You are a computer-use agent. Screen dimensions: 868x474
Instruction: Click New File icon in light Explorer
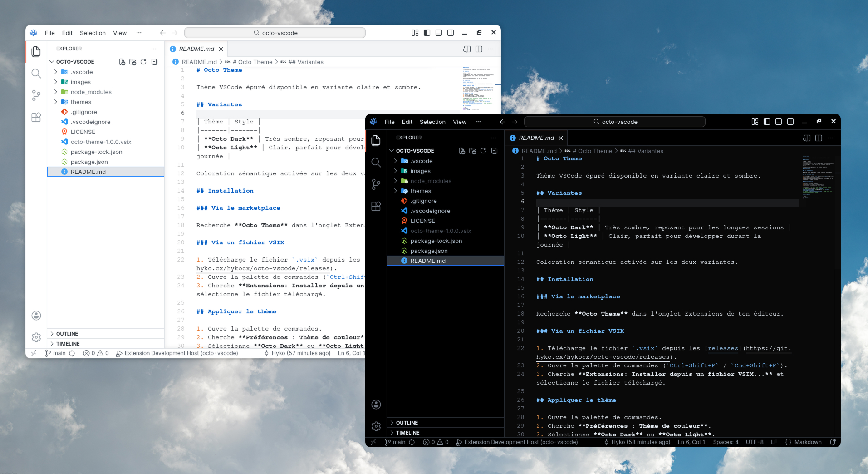pos(122,62)
